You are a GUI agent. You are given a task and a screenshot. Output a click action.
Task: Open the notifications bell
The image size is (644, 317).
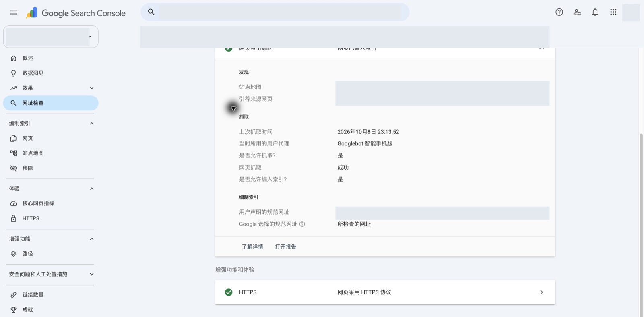(x=595, y=12)
